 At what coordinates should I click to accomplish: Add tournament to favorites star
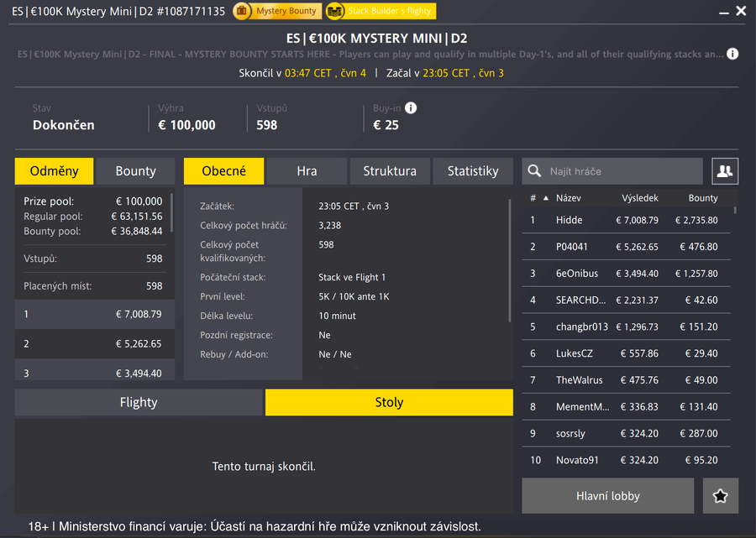point(721,496)
